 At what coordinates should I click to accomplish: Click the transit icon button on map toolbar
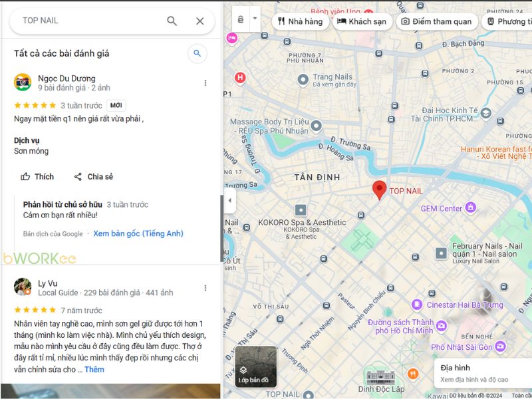point(241,19)
